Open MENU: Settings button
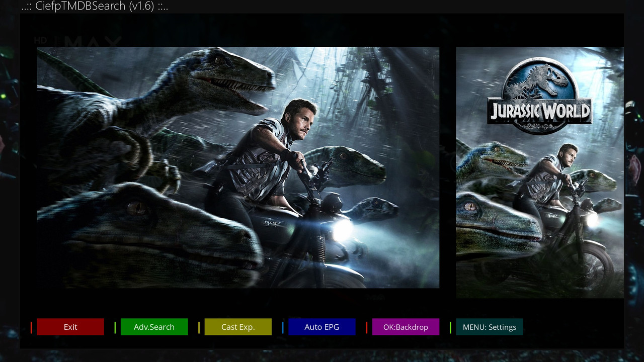Screen dimensions: 644x362 490,327
